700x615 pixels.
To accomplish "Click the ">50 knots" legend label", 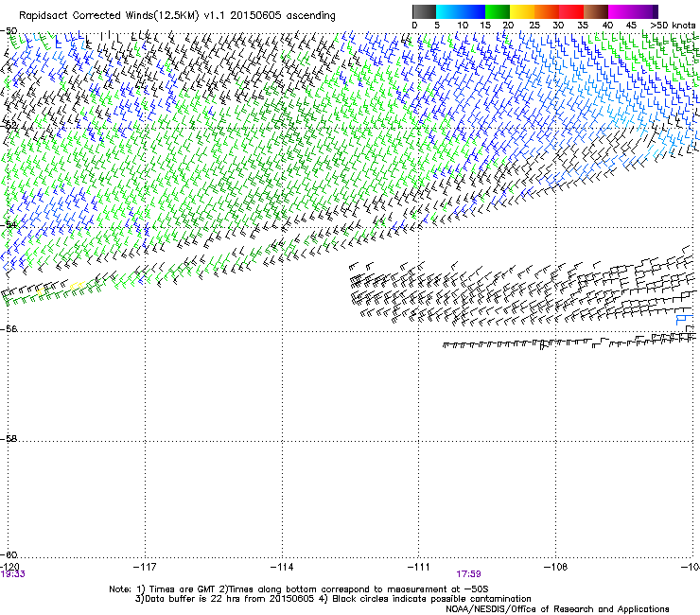I will (673, 26).
